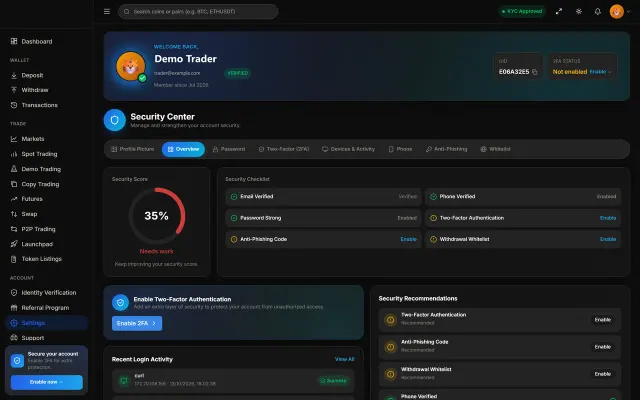
Task: Copy the UID E06A32E5
Action: pyautogui.click(x=535, y=72)
